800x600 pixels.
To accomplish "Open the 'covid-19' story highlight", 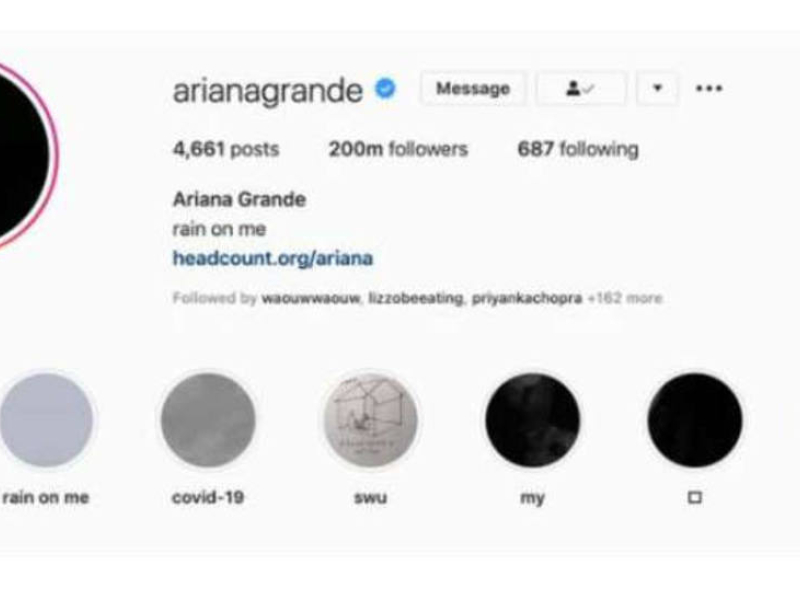I will (208, 420).
